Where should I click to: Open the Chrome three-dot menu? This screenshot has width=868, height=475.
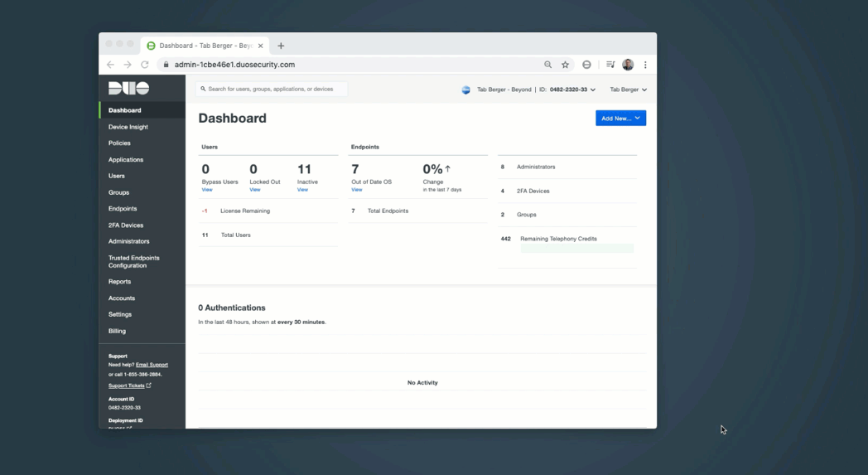click(645, 65)
